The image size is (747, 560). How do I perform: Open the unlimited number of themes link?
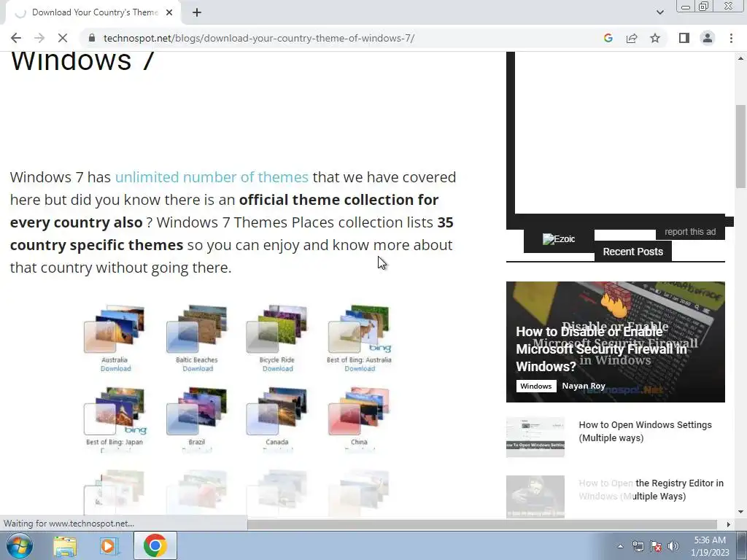(212, 177)
